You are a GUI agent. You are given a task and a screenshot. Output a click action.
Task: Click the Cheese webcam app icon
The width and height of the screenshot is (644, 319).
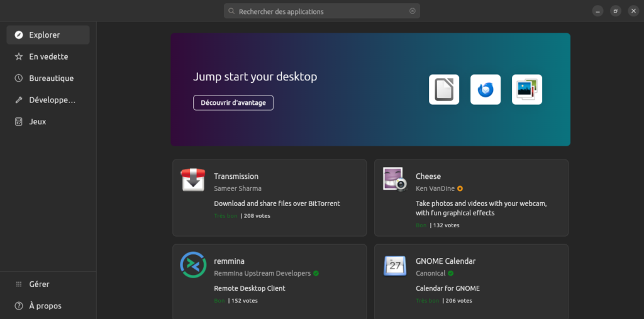[395, 179]
